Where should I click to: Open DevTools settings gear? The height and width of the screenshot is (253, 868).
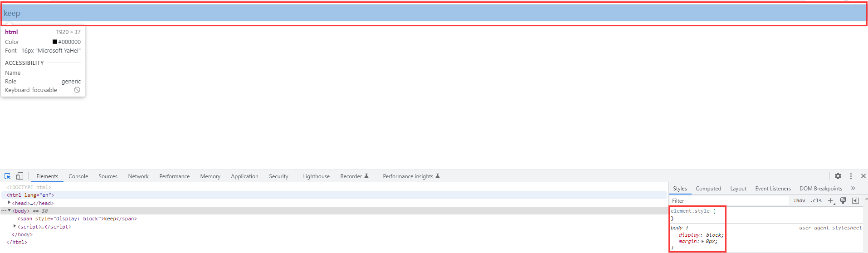pos(838,176)
